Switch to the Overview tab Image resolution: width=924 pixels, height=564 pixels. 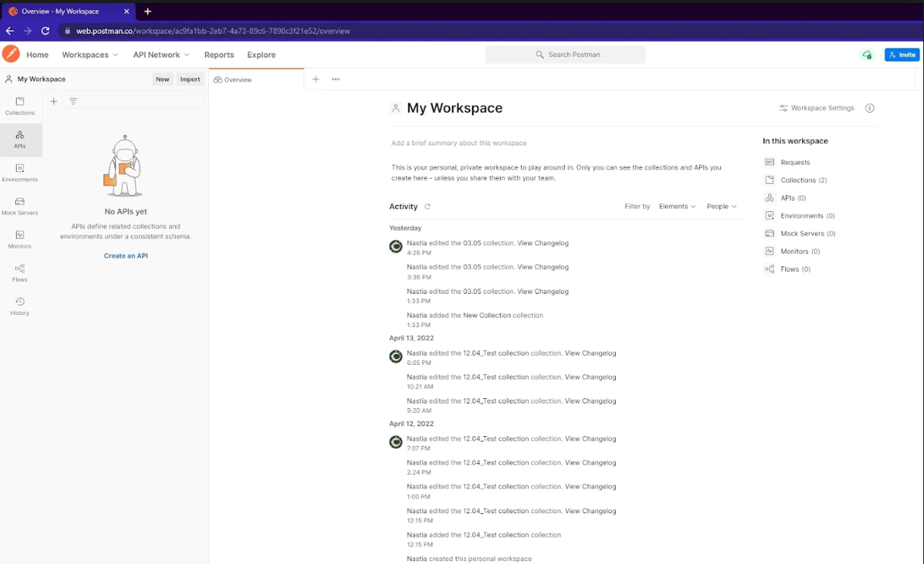click(x=256, y=79)
